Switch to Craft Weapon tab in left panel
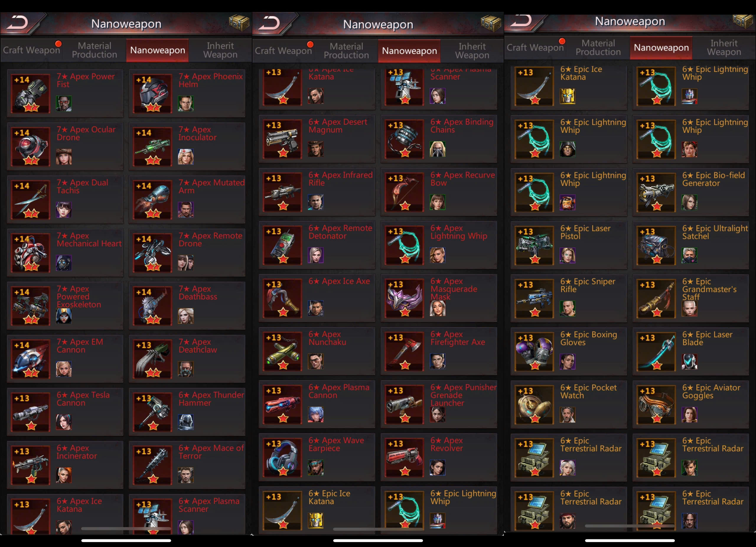The height and width of the screenshot is (547, 756). [x=32, y=50]
